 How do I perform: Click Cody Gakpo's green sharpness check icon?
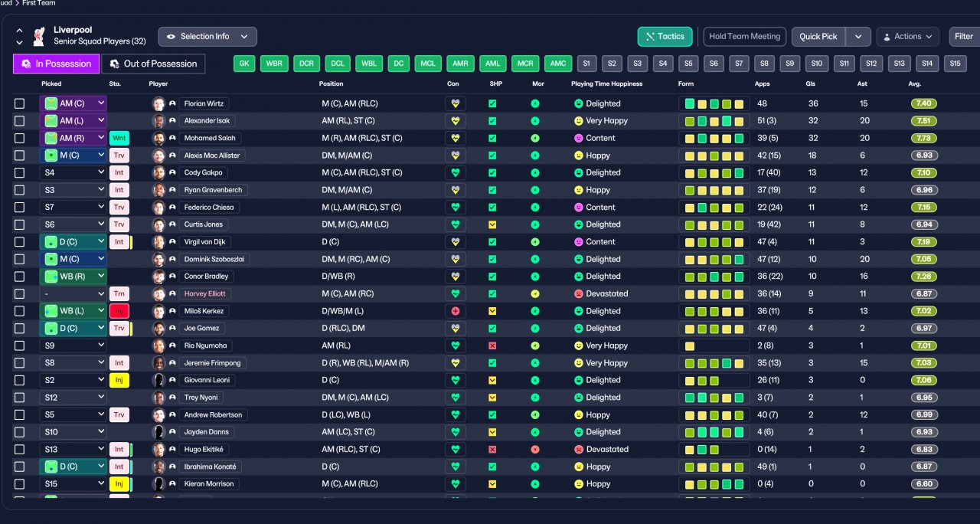pyautogui.click(x=492, y=172)
